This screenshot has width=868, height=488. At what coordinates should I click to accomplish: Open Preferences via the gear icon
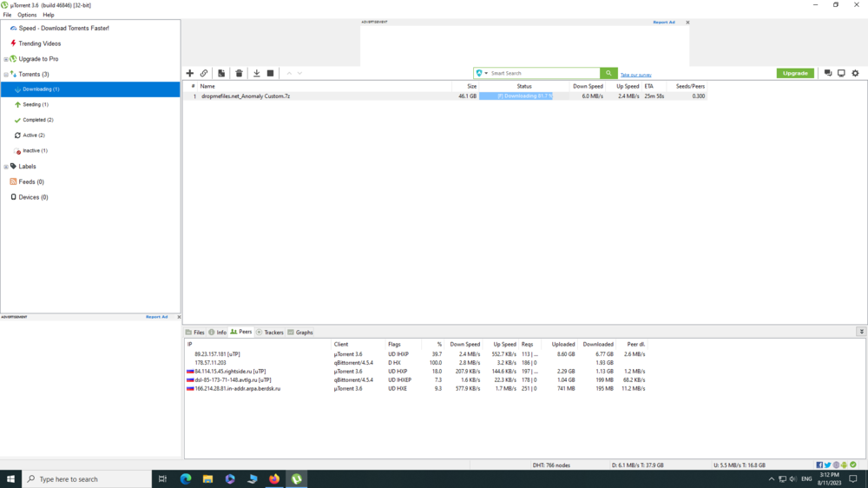pyautogui.click(x=855, y=73)
